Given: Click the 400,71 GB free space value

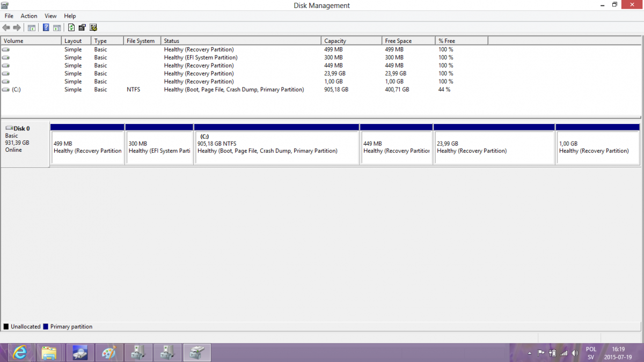Looking at the screenshot, I should 397,90.
